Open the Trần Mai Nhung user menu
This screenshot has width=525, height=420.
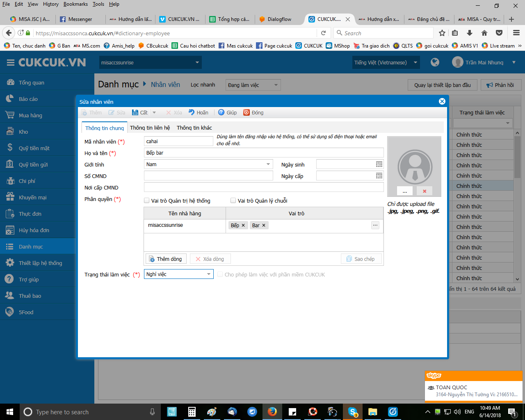(484, 62)
